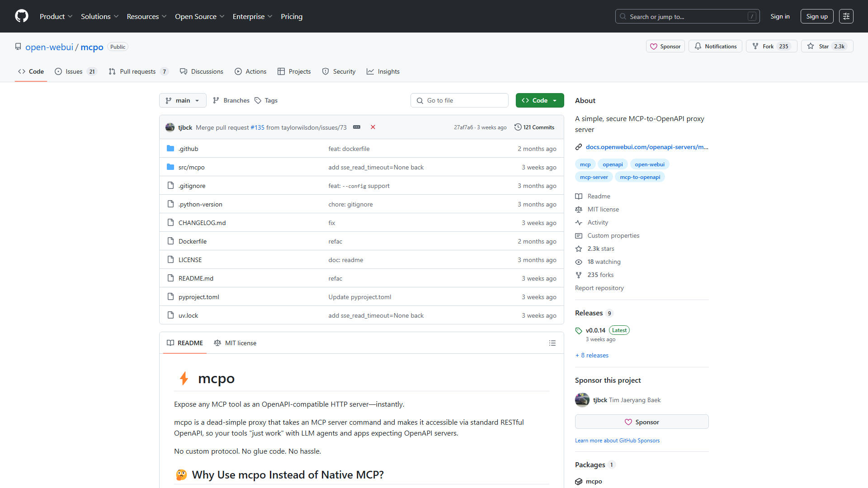Image resolution: width=868 pixels, height=488 pixels.
Task: Open the Enterprise dropdown
Action: (x=252, y=16)
